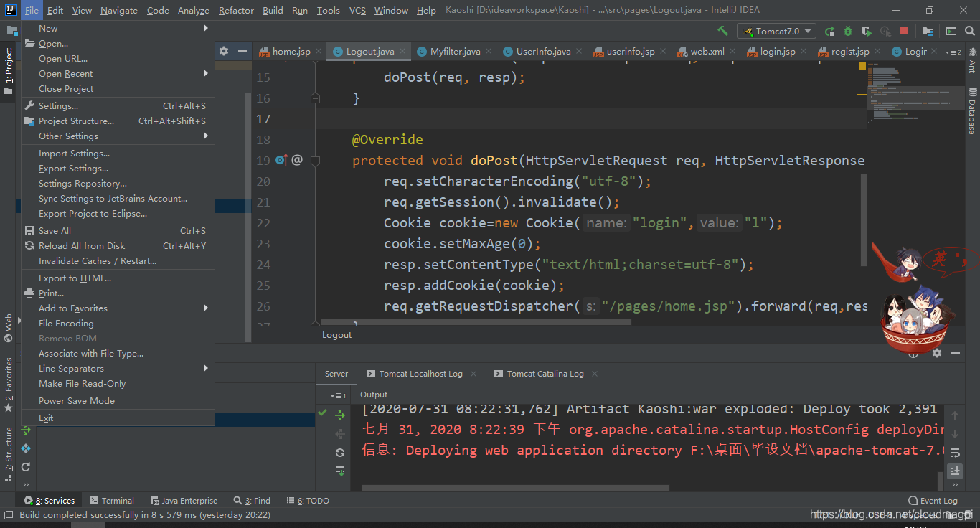
Task: Click the refresh deployment status icon
Action: (x=340, y=452)
